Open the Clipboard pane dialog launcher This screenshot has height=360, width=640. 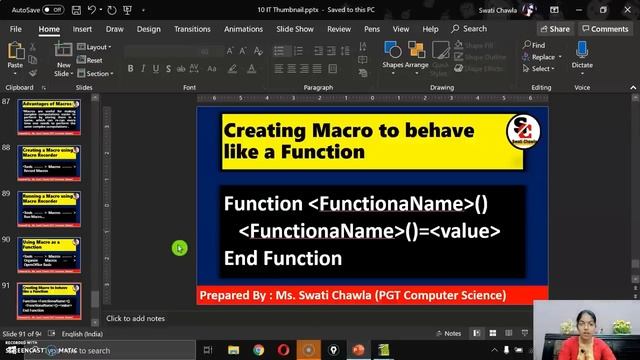tap(44, 88)
